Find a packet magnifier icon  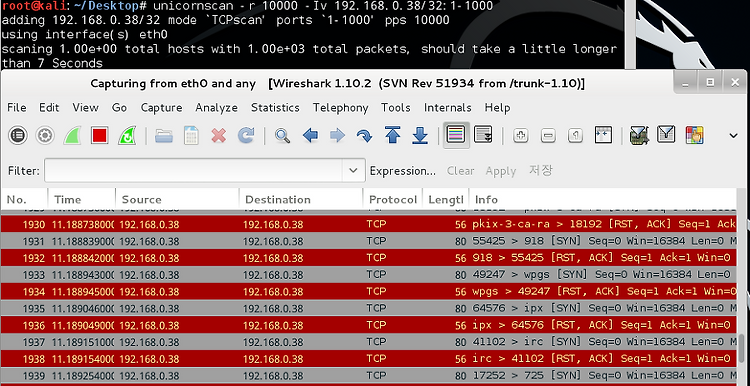282,136
